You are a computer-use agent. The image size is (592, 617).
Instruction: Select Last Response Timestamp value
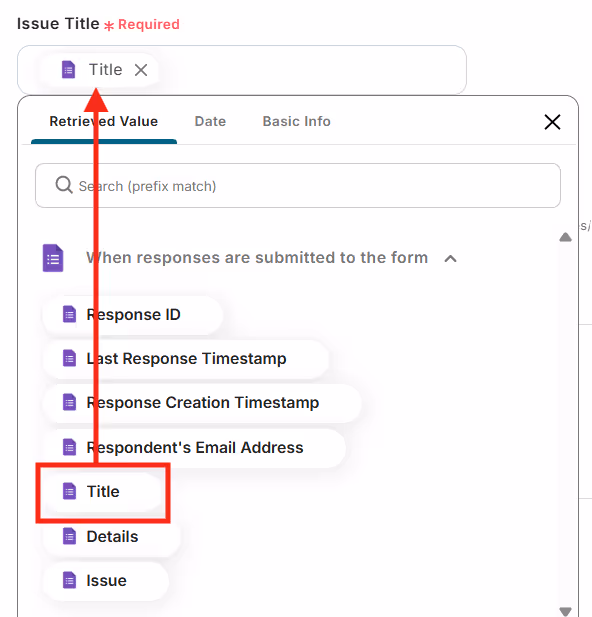[185, 359]
